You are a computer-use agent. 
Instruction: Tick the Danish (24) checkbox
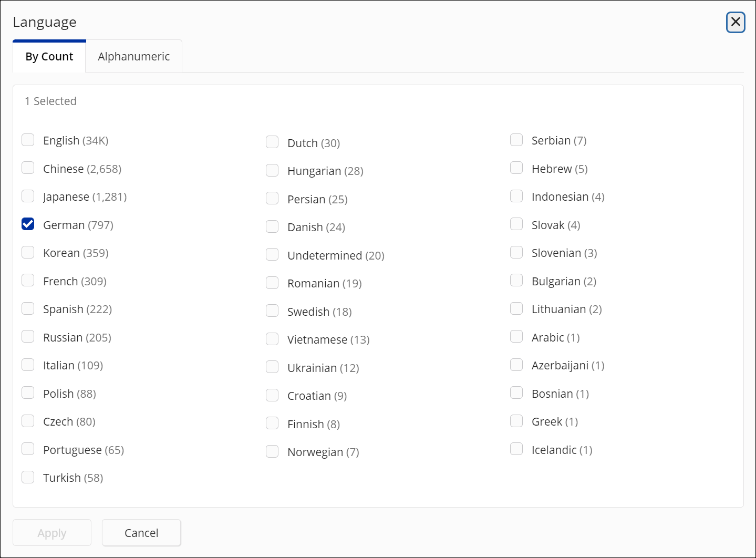pos(272,226)
